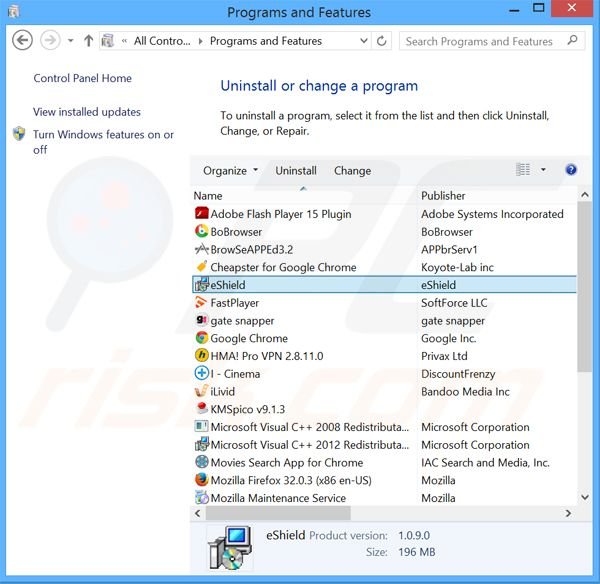This screenshot has width=600, height=584.
Task: Open Turn Windows features on or off
Action: point(103,142)
